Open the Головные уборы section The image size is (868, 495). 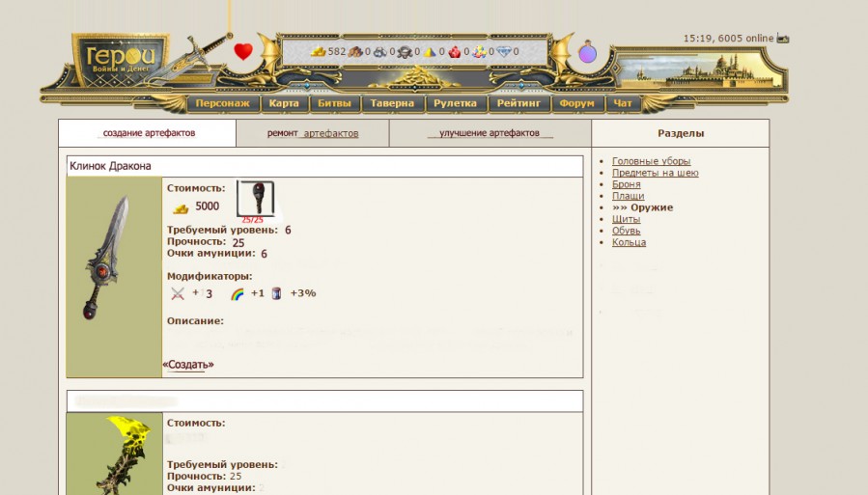[651, 161]
